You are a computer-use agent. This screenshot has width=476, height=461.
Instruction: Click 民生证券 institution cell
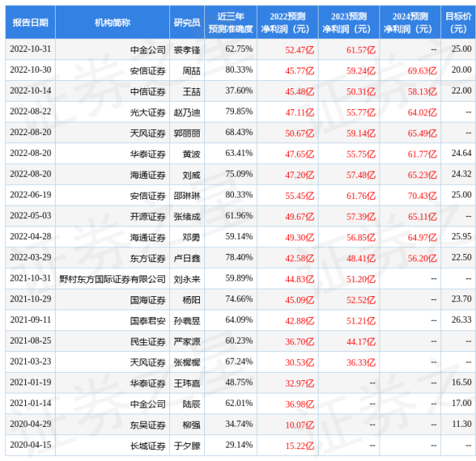pyautogui.click(x=148, y=341)
